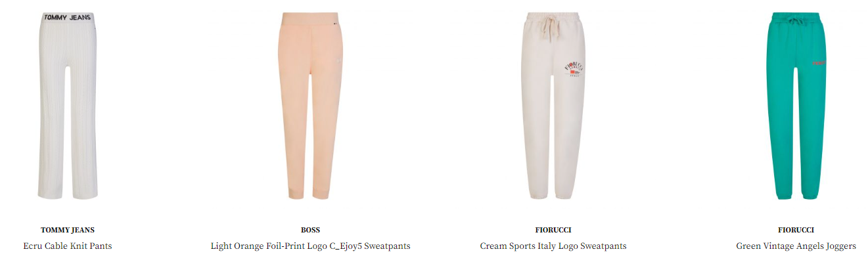Click the Tommy Jeans waistband logo on white pants

click(68, 18)
